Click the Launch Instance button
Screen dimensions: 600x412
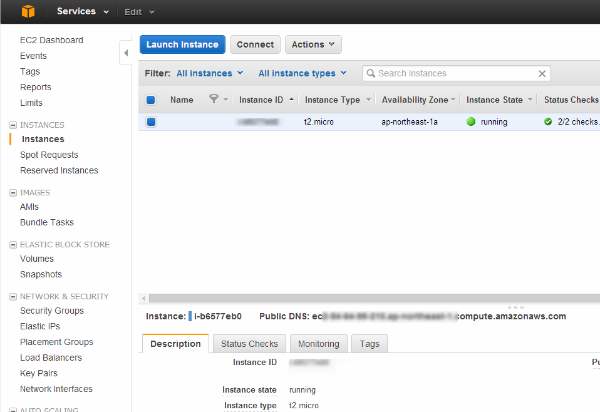tap(183, 45)
